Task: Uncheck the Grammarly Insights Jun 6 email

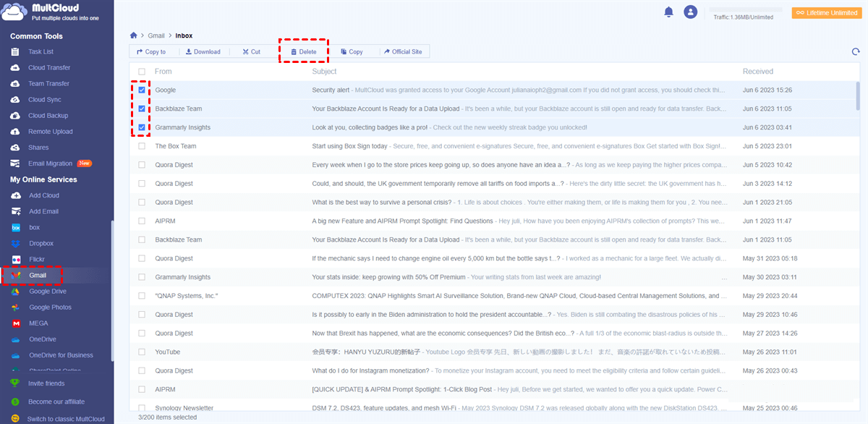Action: click(142, 127)
